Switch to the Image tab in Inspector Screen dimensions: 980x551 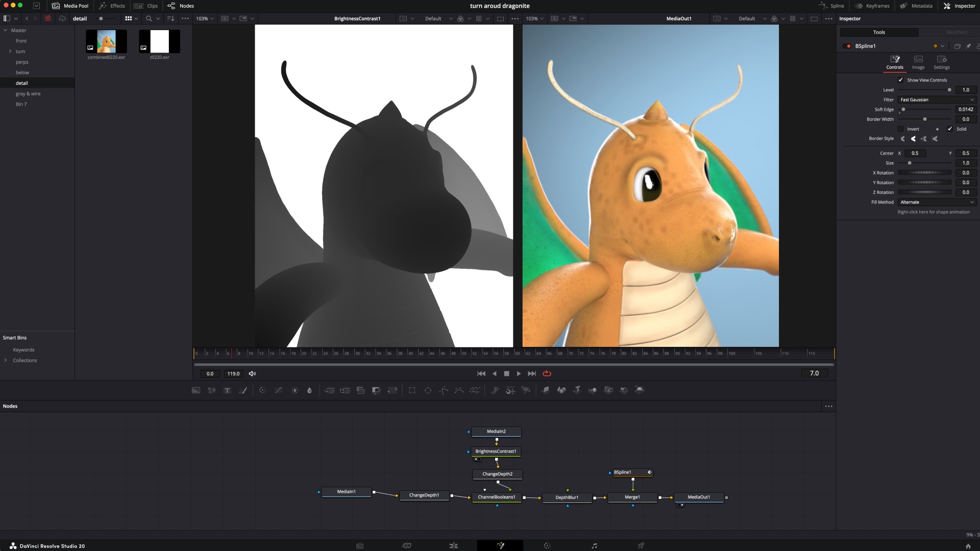point(918,62)
